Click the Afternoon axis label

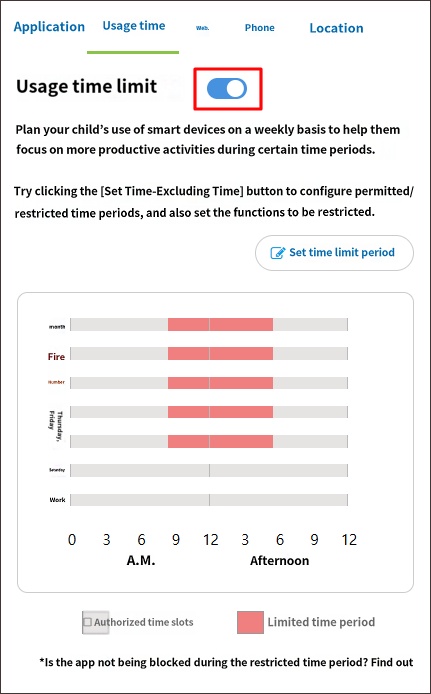279,561
